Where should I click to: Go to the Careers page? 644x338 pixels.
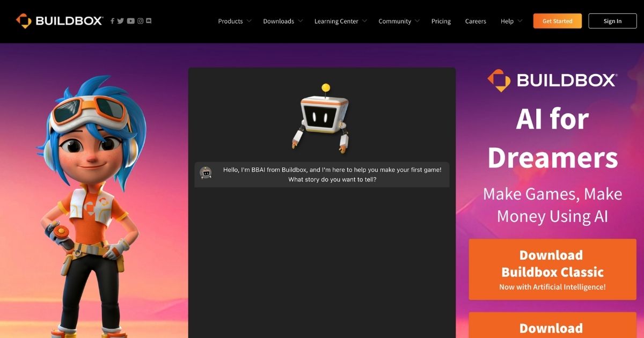click(475, 21)
